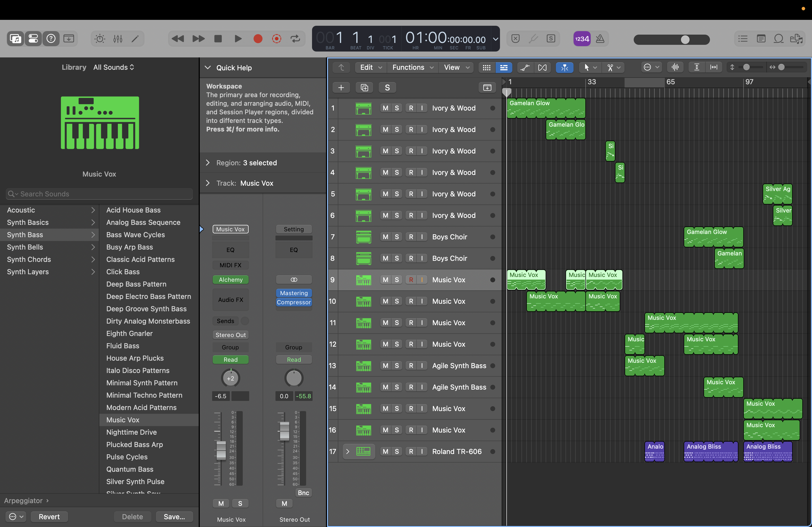Open the Mixer from control bar

[118, 39]
